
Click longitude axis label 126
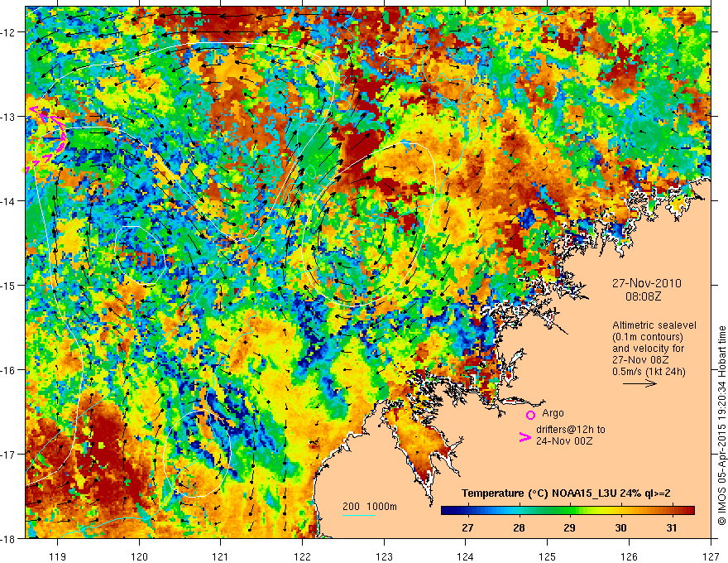point(629,556)
